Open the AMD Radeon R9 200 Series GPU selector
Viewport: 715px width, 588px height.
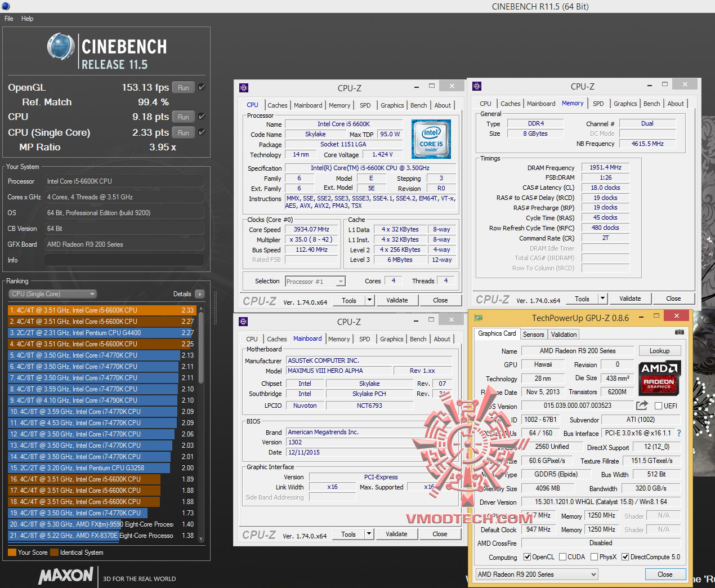coord(537,574)
